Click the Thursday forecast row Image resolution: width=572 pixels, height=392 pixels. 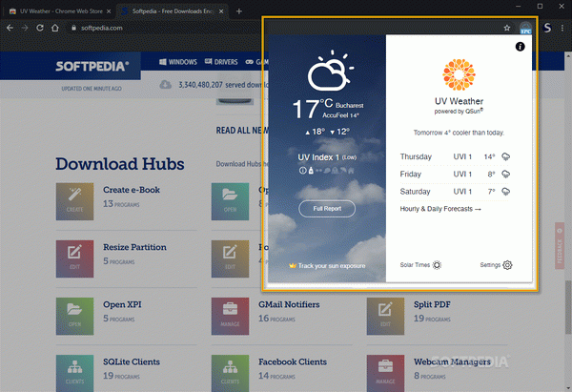455,157
